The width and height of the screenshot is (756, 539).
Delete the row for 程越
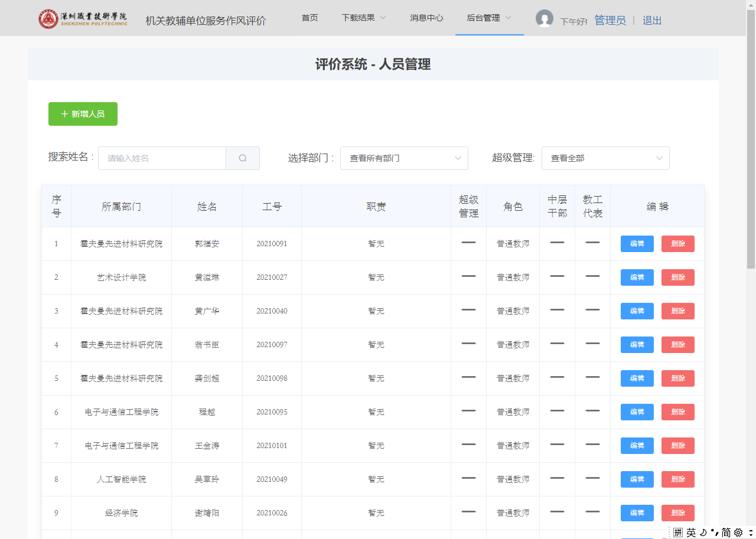coord(678,412)
